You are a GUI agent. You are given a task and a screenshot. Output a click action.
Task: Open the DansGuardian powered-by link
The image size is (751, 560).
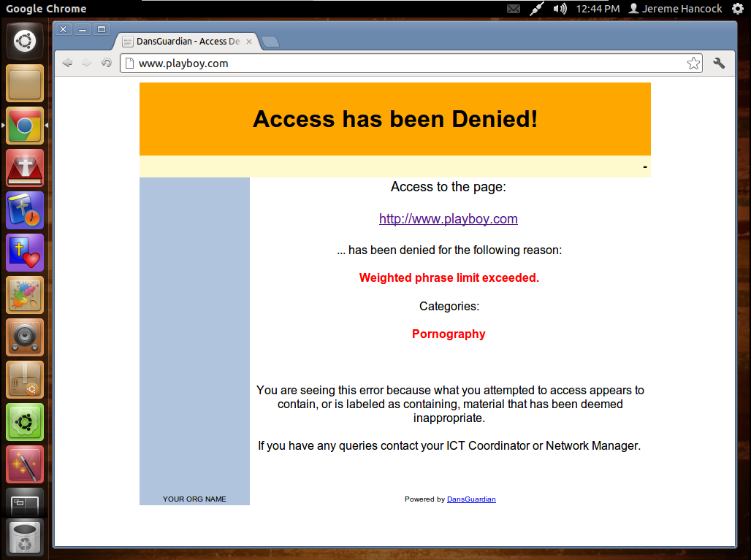tap(471, 499)
